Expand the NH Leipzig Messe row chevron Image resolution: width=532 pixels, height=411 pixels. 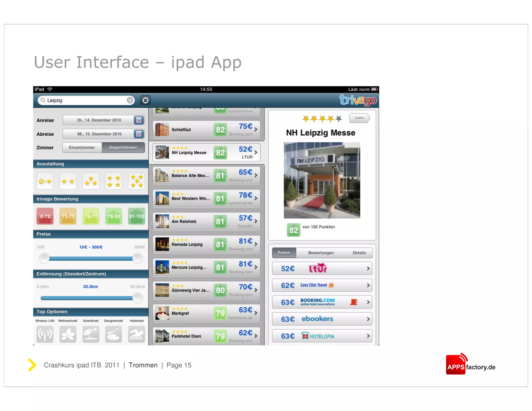[256, 152]
